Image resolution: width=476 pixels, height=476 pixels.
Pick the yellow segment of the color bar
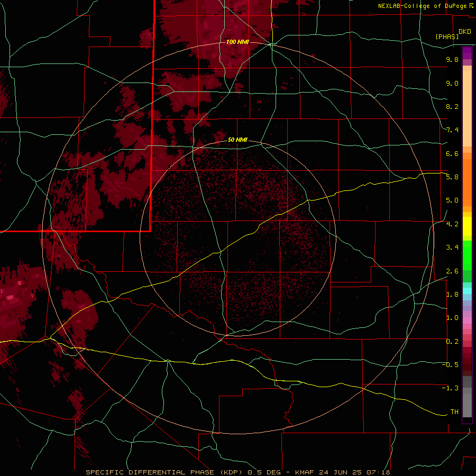coord(467,226)
